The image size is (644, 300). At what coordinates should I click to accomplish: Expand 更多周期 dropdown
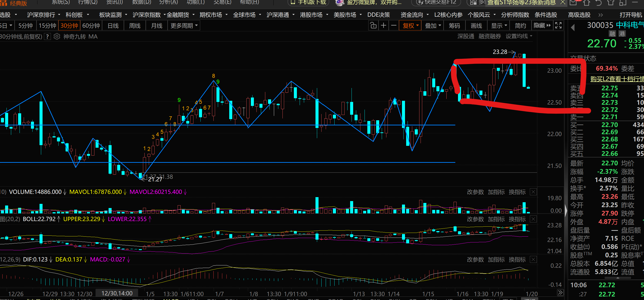coord(184,26)
